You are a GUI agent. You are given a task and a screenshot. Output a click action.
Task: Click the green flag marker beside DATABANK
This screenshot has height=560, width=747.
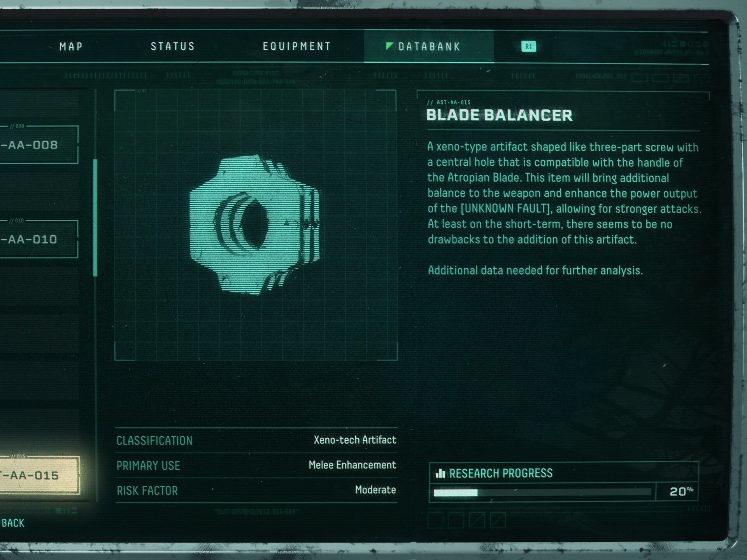tap(389, 46)
